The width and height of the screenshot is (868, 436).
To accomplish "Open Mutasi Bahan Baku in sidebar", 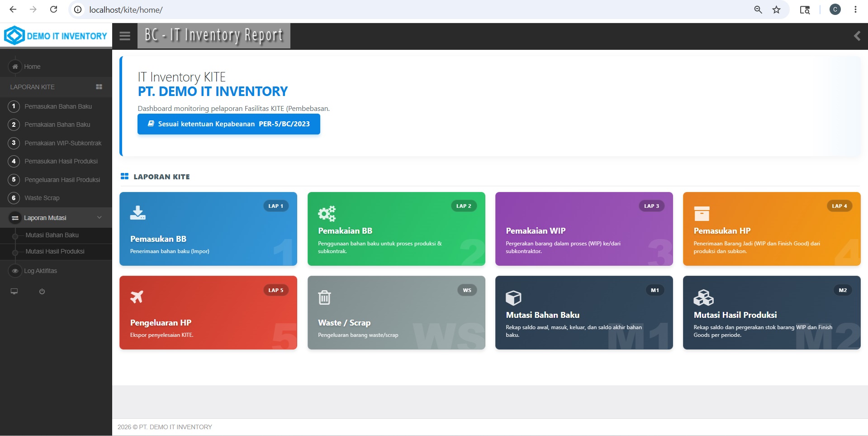I will [x=52, y=235].
